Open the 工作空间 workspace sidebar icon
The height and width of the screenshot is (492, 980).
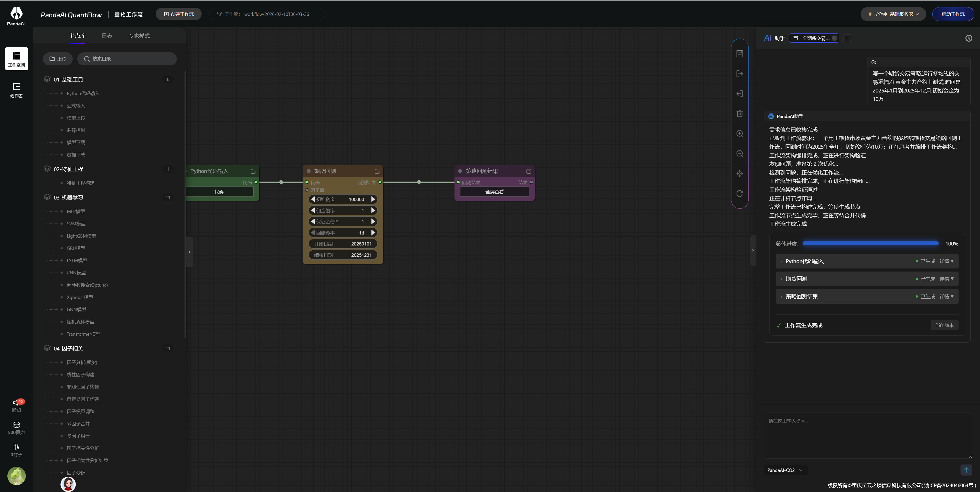[16, 59]
